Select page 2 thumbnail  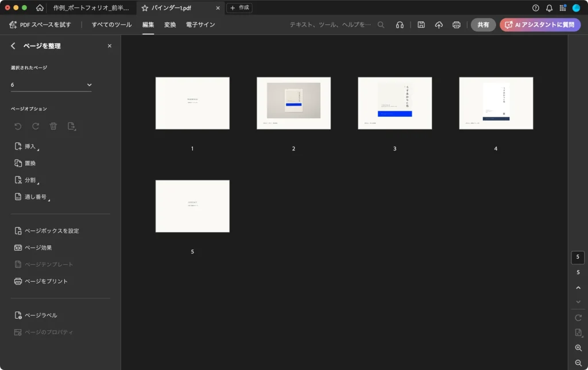point(293,103)
